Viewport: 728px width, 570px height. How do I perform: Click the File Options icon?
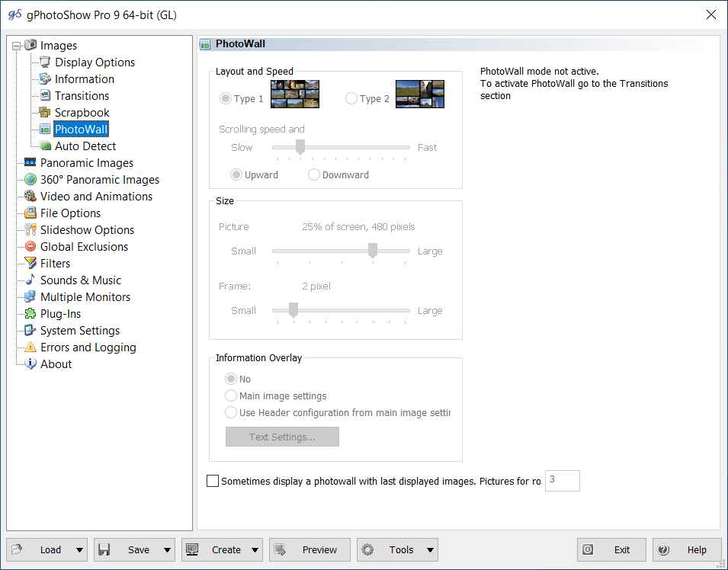(x=30, y=213)
